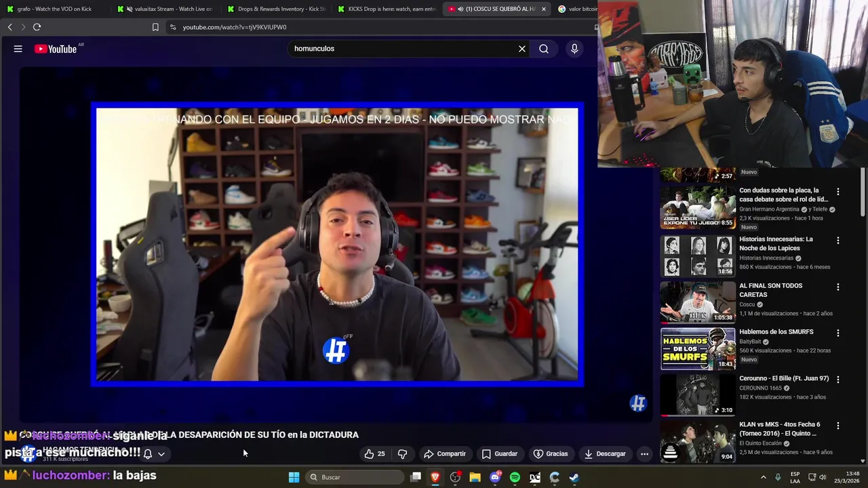Switch to 'Drops & Rewards Inventory' tab
The height and width of the screenshot is (488, 868).
click(276, 9)
